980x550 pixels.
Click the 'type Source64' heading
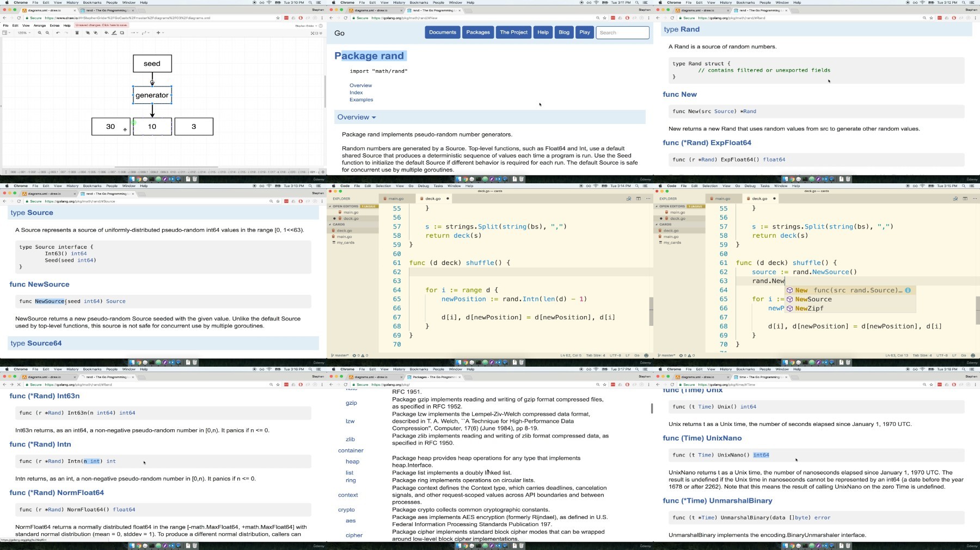36,343
